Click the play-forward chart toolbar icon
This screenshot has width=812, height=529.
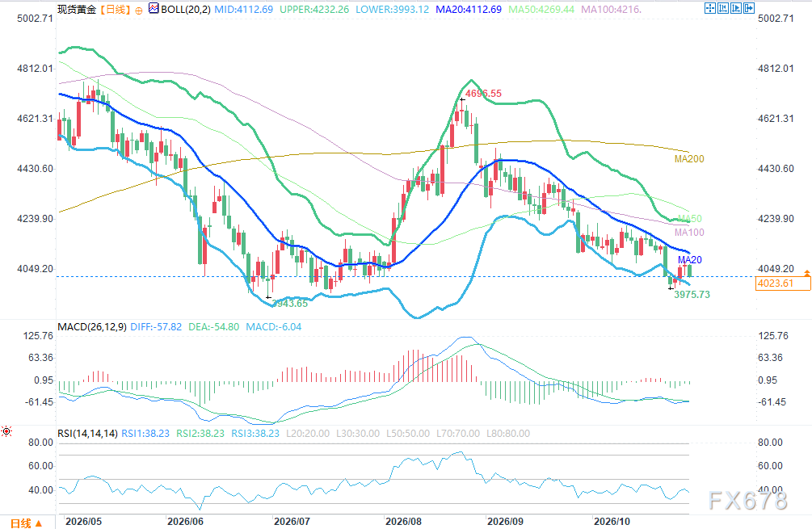click(736, 8)
